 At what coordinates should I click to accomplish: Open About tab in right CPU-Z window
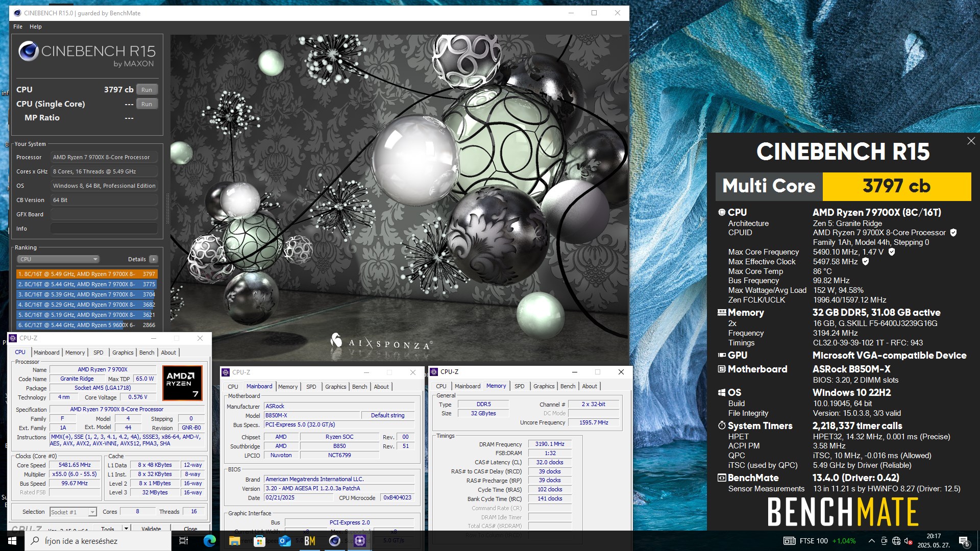click(589, 386)
